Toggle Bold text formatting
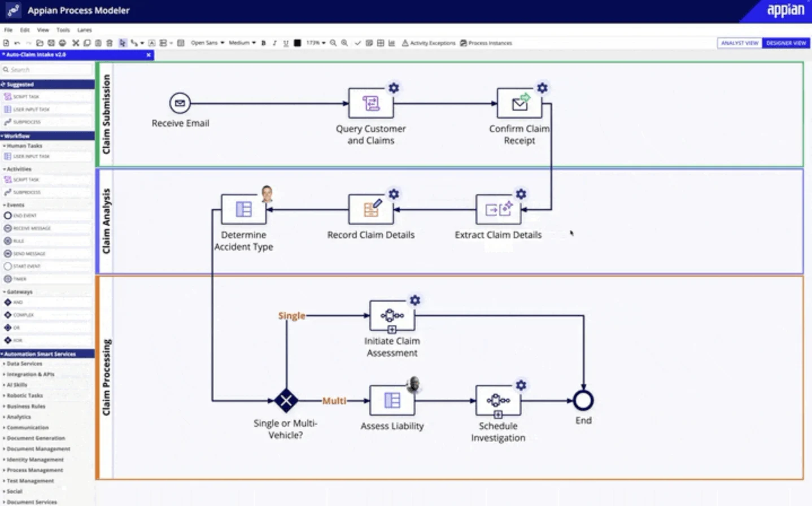Image resolution: width=812 pixels, height=506 pixels. point(263,43)
